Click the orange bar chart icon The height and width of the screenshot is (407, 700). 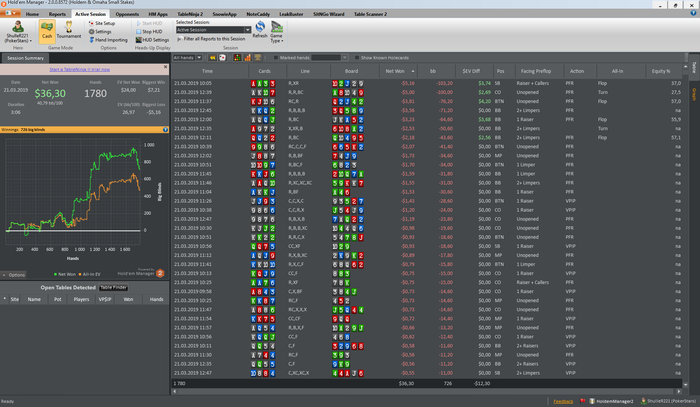click(247, 58)
